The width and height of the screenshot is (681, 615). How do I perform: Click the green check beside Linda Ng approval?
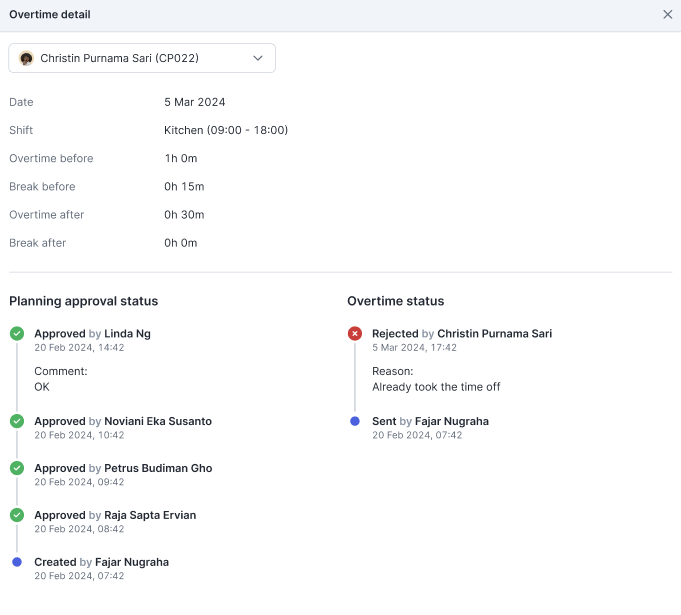click(17, 334)
